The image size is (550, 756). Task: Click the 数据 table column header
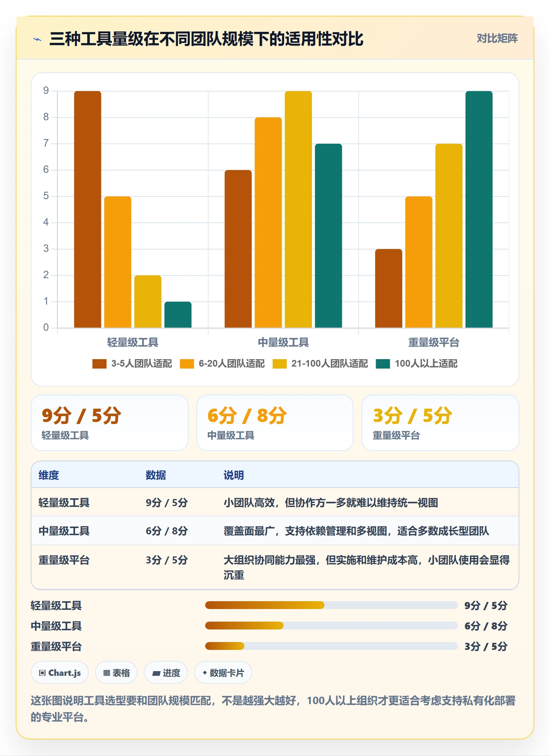[x=156, y=475]
